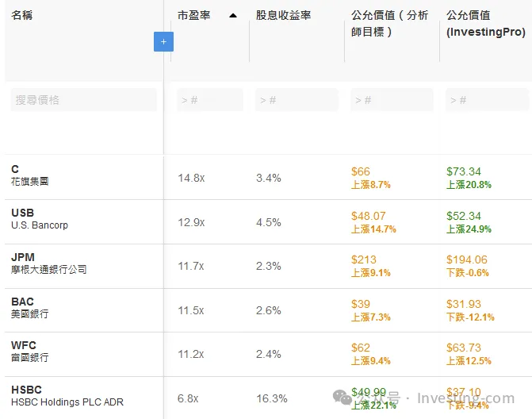Screen dimensions: 532x419
Task: Open the BAC 美國銀行 stock link
Action: coord(29,308)
